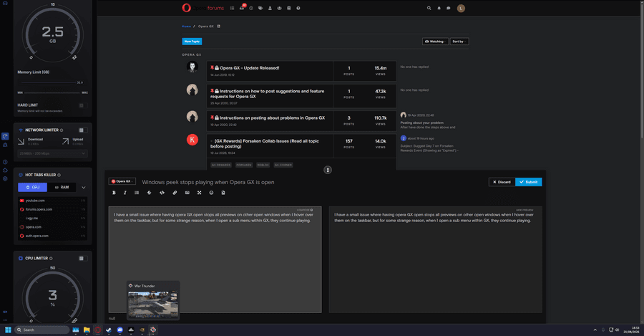Screen dimensions: 644x336
Task: Open the users icon in forum header
Action: click(270, 8)
